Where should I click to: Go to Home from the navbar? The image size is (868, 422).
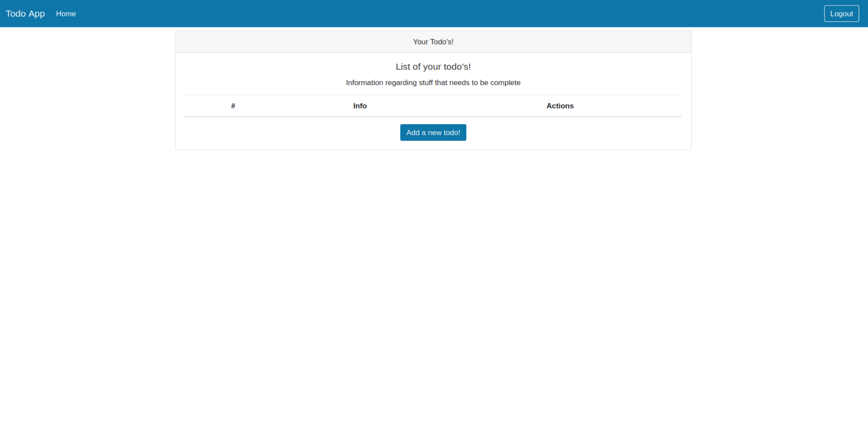click(x=66, y=14)
